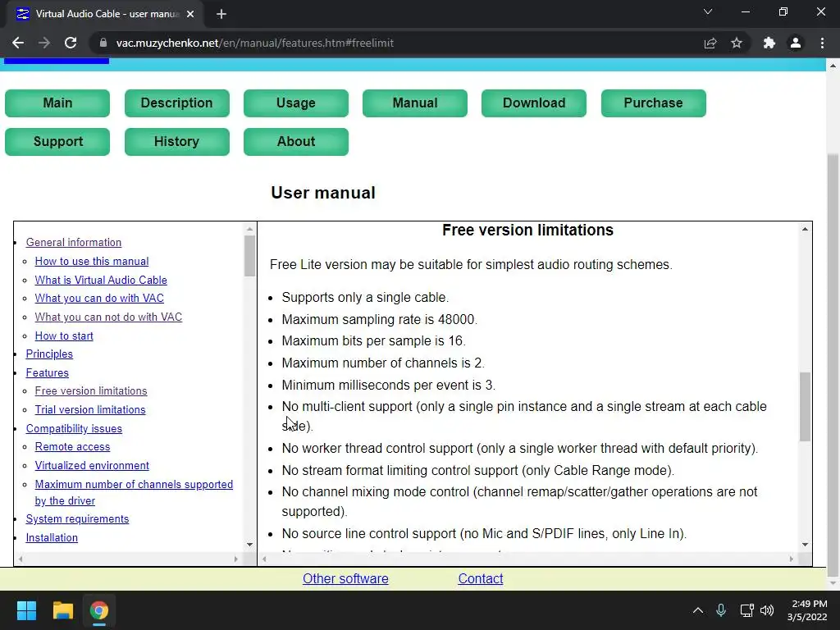Click manual content vertical scrollbar thumb
Image resolution: width=840 pixels, height=630 pixels.
click(805, 407)
